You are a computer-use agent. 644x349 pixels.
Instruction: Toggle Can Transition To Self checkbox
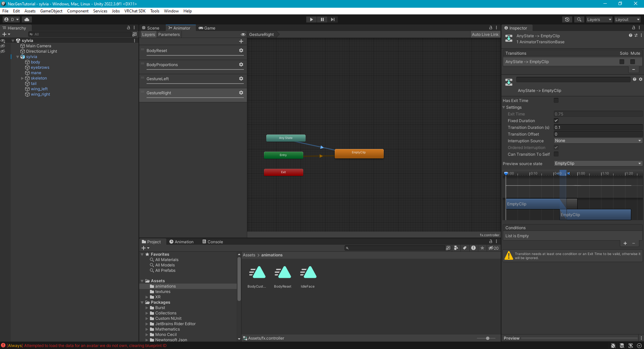[x=556, y=154]
